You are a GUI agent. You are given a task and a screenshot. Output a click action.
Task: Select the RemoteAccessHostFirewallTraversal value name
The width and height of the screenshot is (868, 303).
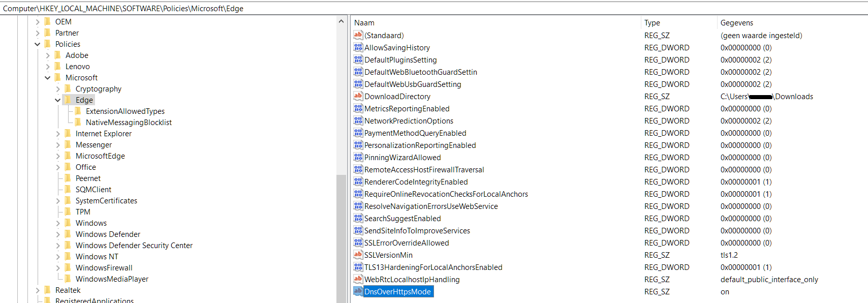[x=424, y=169]
